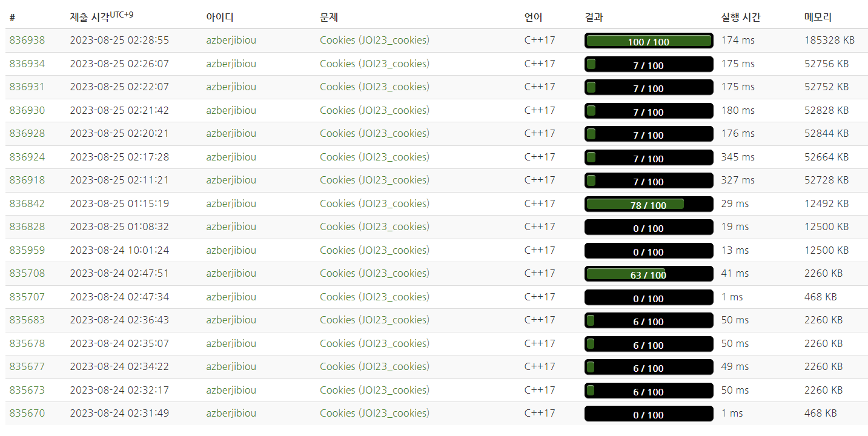Viewport: 868px width, 436px height.
Task: Select execution time 29 ms
Action: click(x=735, y=203)
